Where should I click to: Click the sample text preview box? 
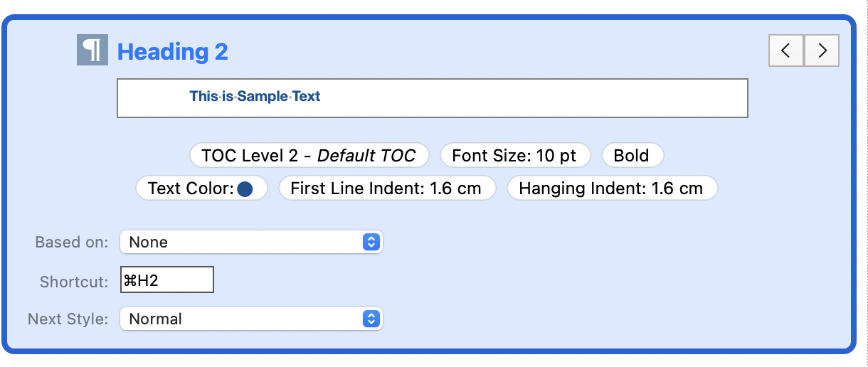(432, 97)
